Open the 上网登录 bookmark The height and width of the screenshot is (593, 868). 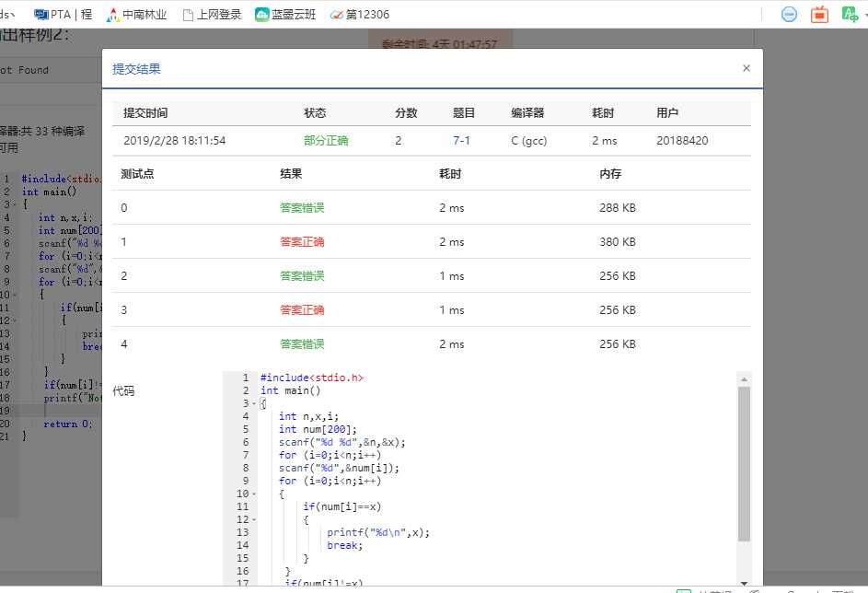pyautogui.click(x=213, y=15)
